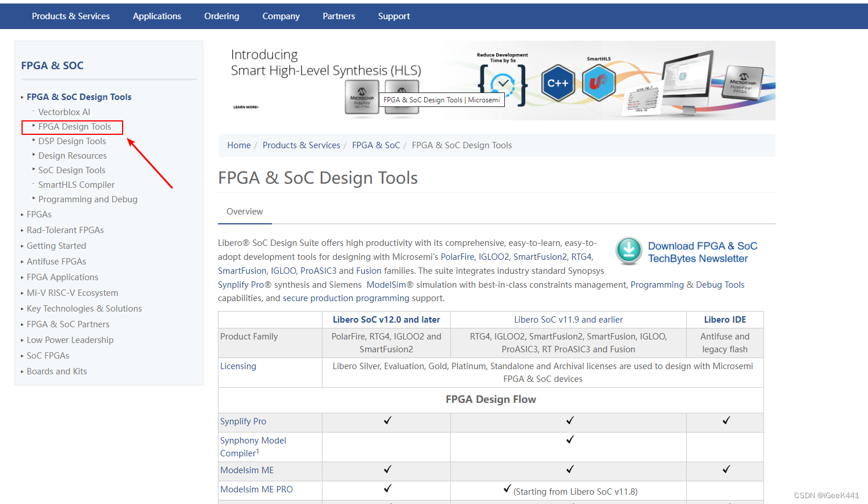This screenshot has width=868, height=504.
Task: Open the Ordering menu
Action: pos(221,16)
